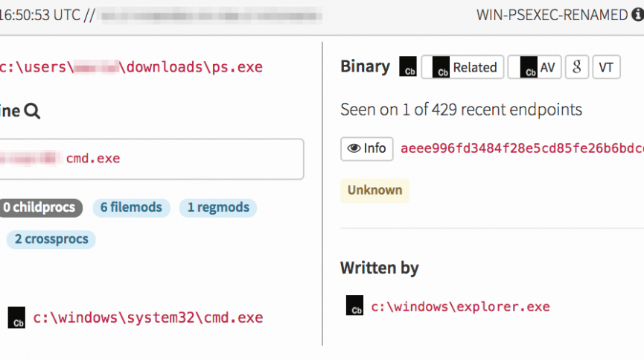Open the downloads\ps.exe process path link

point(131,67)
